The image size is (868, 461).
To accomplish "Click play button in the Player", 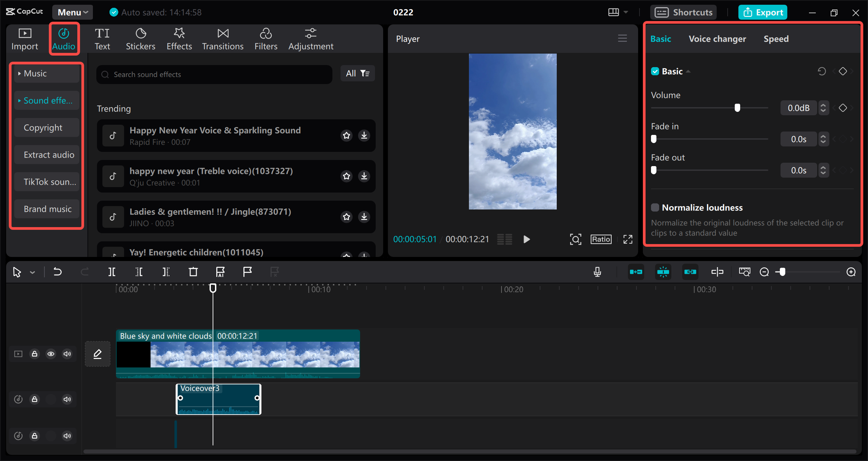I will coord(526,239).
